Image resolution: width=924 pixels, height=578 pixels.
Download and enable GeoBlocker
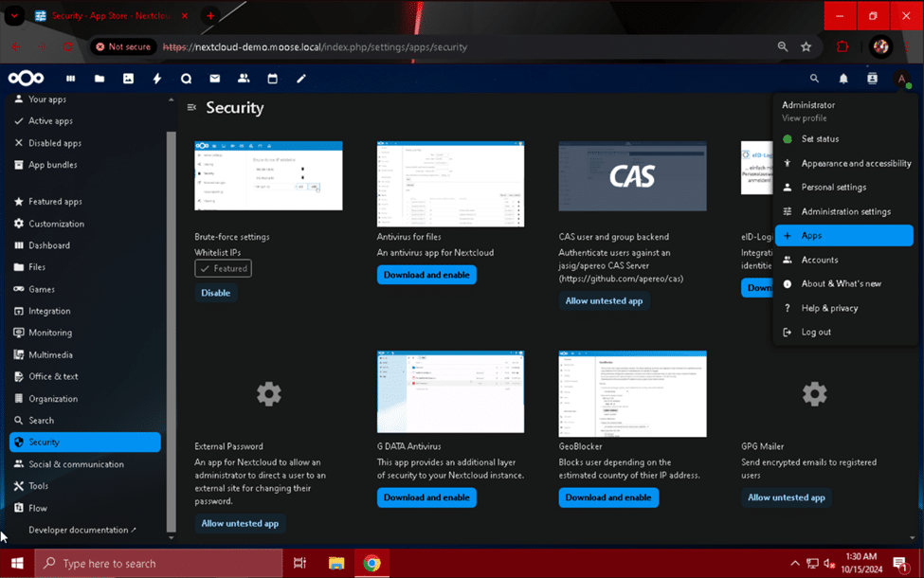(x=608, y=497)
